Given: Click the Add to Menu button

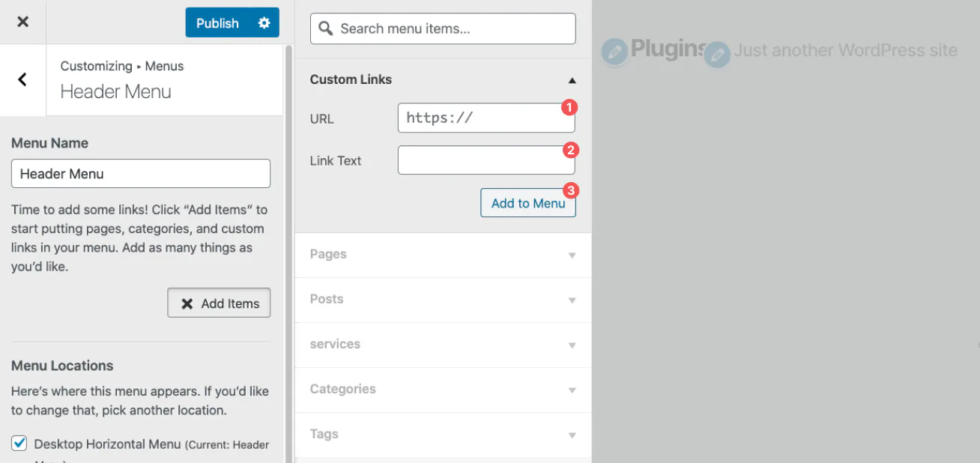Looking at the screenshot, I should (x=528, y=203).
